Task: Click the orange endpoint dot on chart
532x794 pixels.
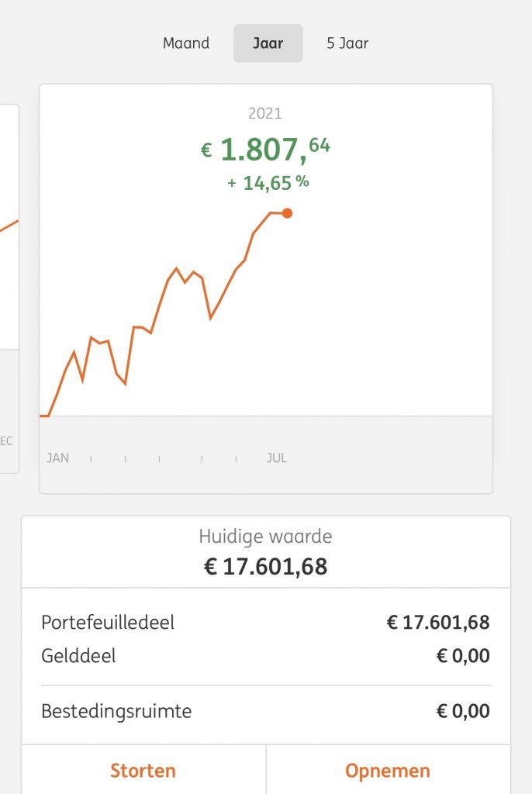Action: (x=287, y=213)
